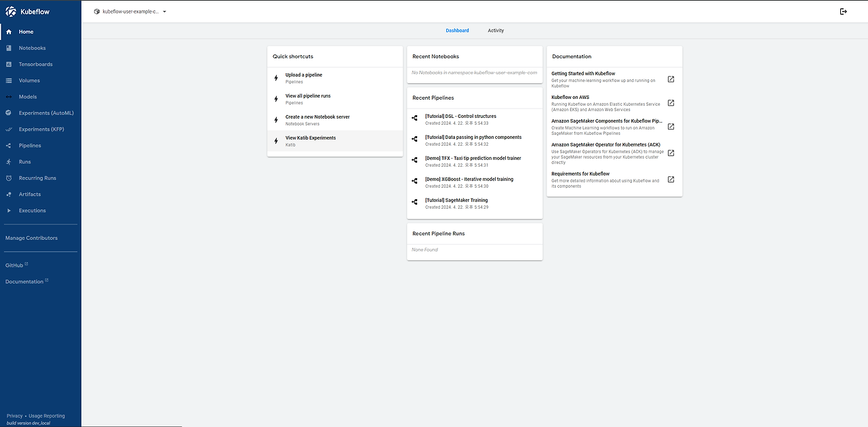Open external link icon for SageMaker Components
Image resolution: width=868 pixels, height=427 pixels.
pos(671,127)
